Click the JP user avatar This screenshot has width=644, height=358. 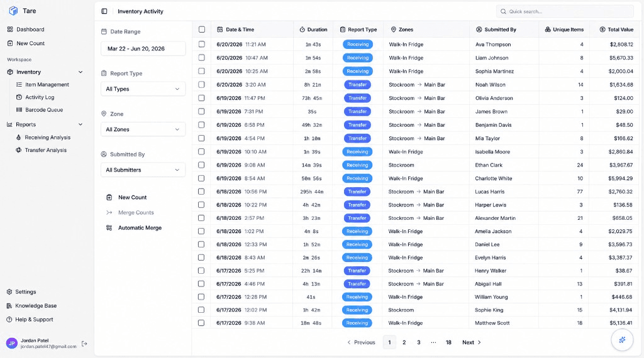coord(11,343)
